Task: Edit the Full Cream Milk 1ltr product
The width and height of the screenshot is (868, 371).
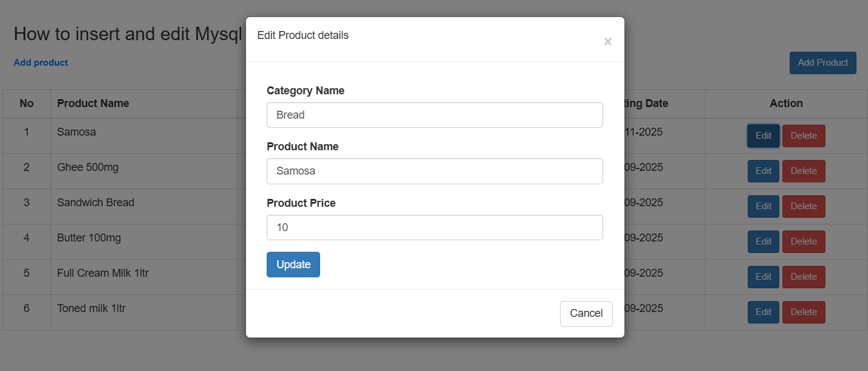Action: point(763,277)
